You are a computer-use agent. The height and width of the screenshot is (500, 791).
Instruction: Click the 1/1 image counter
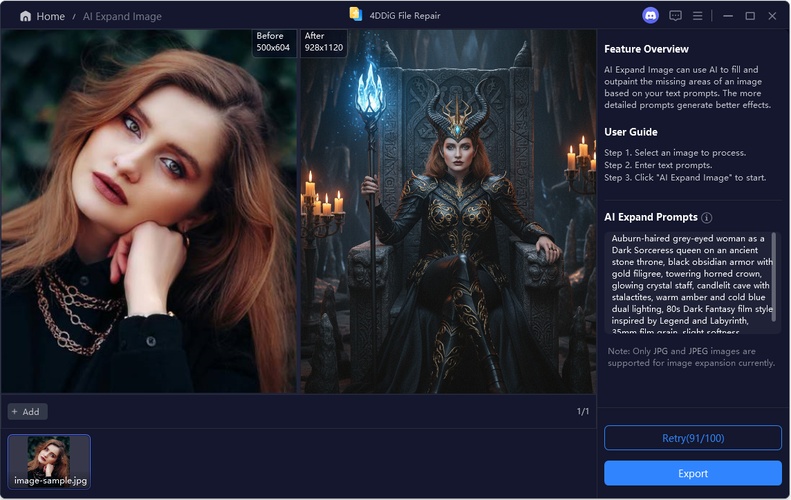click(583, 412)
